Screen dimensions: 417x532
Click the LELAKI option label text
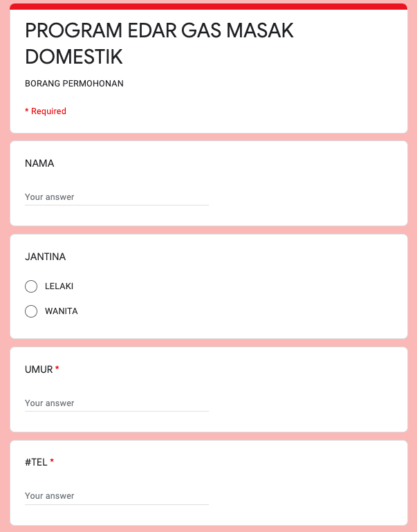click(59, 286)
